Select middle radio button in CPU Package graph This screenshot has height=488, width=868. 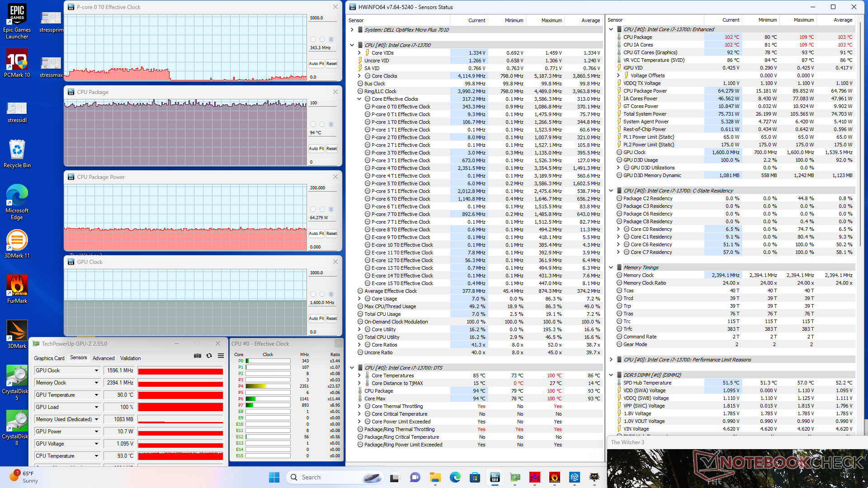click(x=322, y=124)
